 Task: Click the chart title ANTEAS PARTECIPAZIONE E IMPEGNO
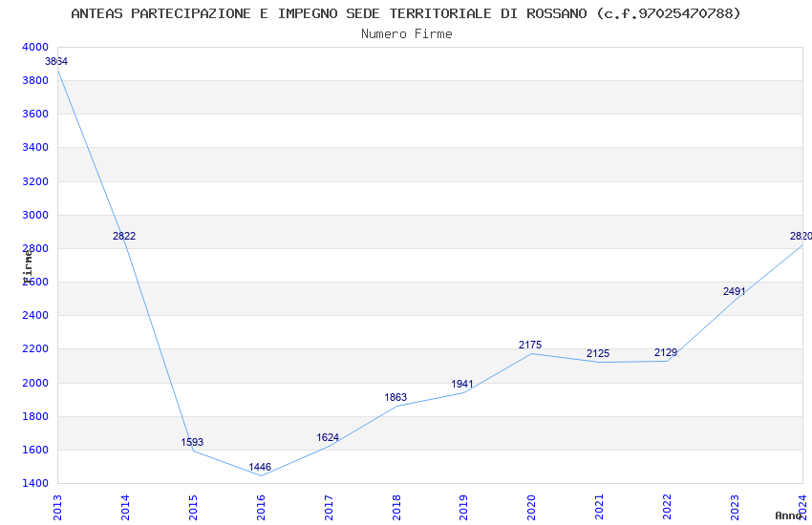[405, 13]
